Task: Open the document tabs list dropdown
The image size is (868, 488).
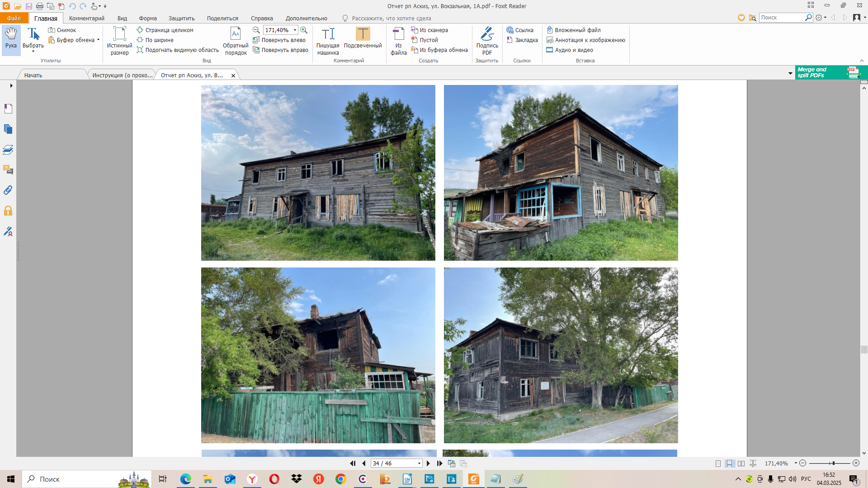Action: [790, 73]
